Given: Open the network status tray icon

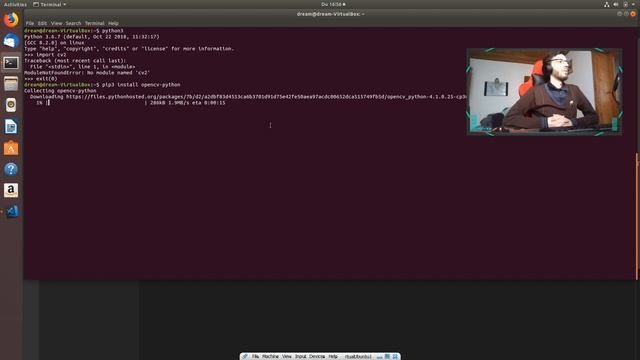Looking at the screenshot, I should tap(607, 4).
